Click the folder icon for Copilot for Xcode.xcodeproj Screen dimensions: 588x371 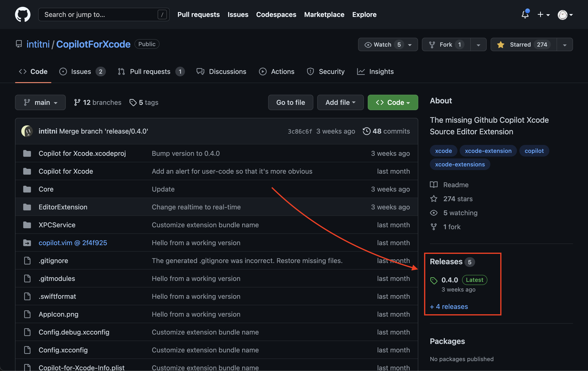[27, 153]
